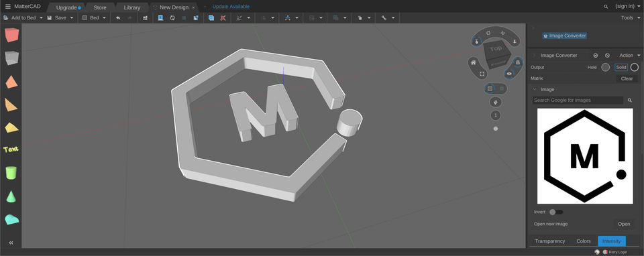Image resolution: width=644 pixels, height=256 pixels.
Task: Click the arrange all parts icon
Action: [145, 18]
